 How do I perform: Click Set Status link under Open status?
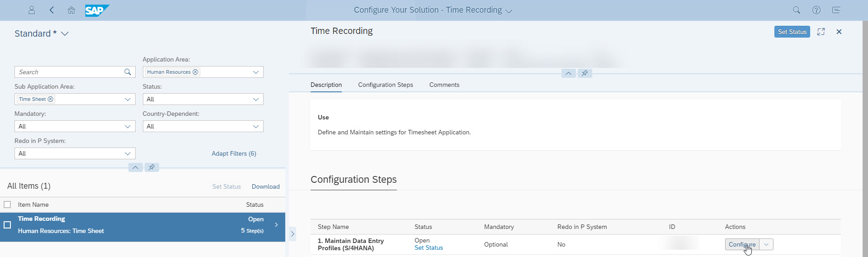[429, 248]
